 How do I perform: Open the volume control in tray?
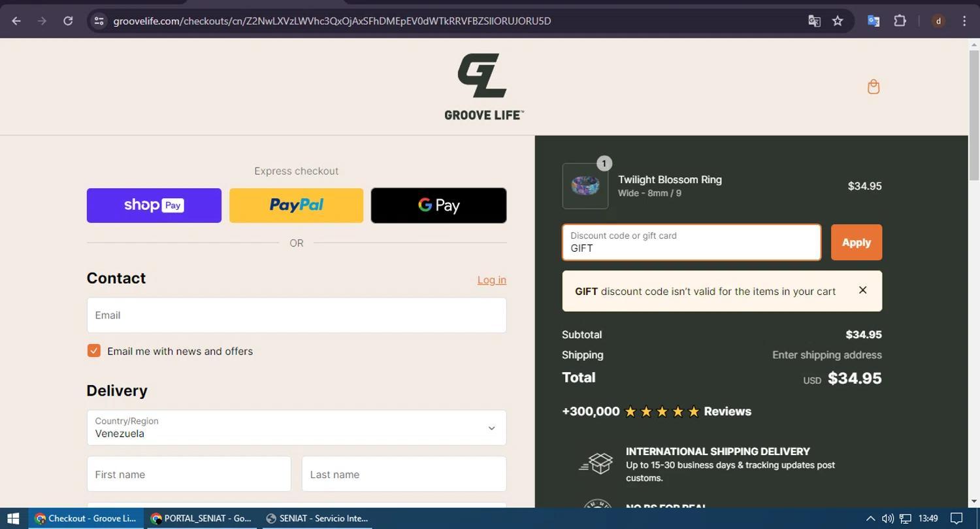(x=887, y=519)
